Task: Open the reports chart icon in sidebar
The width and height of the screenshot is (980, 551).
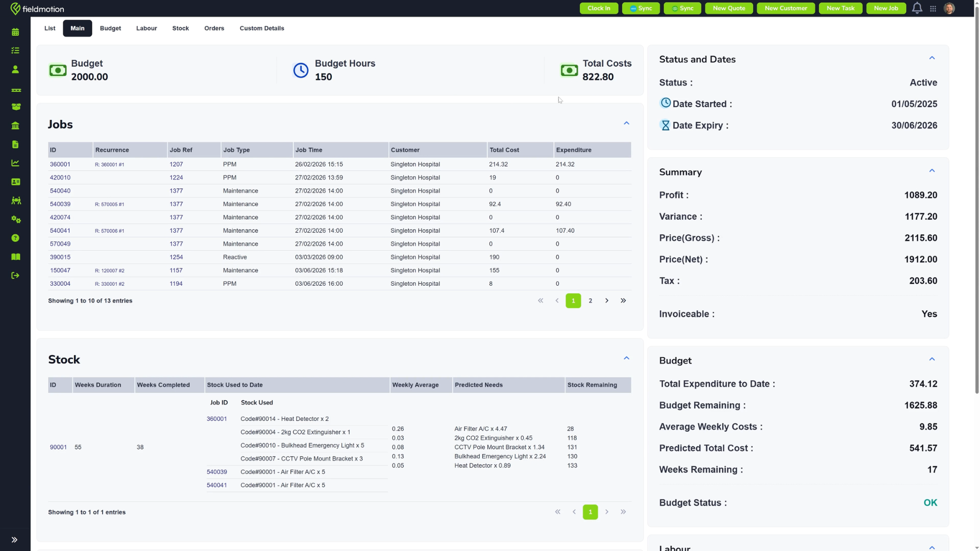Action: click(x=15, y=163)
